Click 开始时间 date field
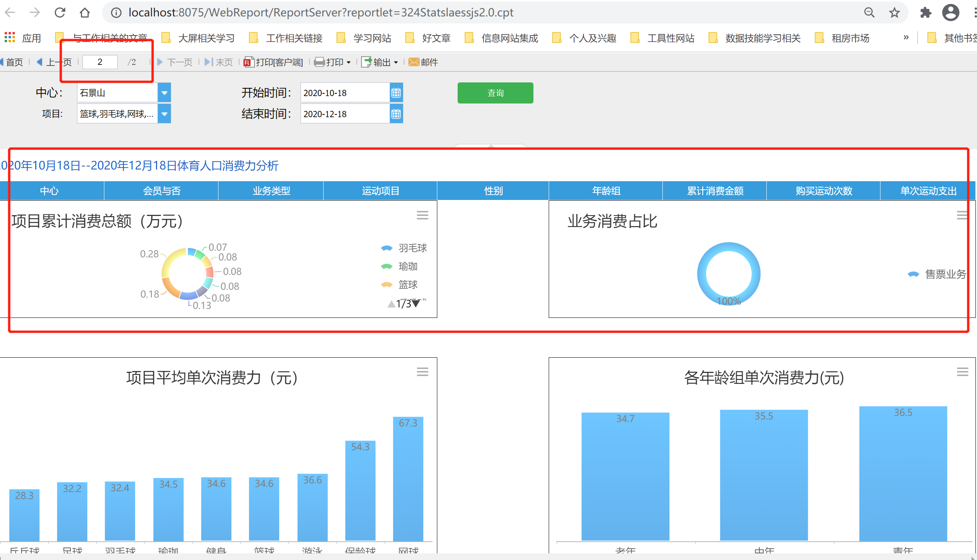The height and width of the screenshot is (560, 977). coord(345,93)
